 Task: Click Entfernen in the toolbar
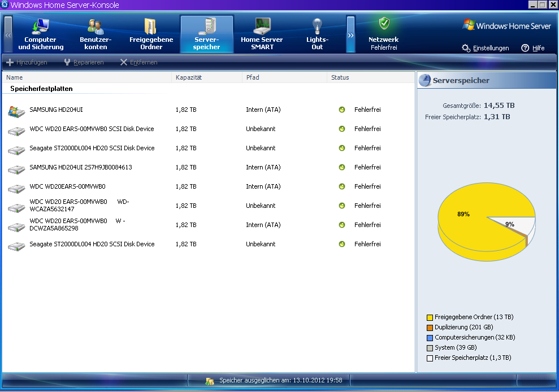(x=138, y=62)
